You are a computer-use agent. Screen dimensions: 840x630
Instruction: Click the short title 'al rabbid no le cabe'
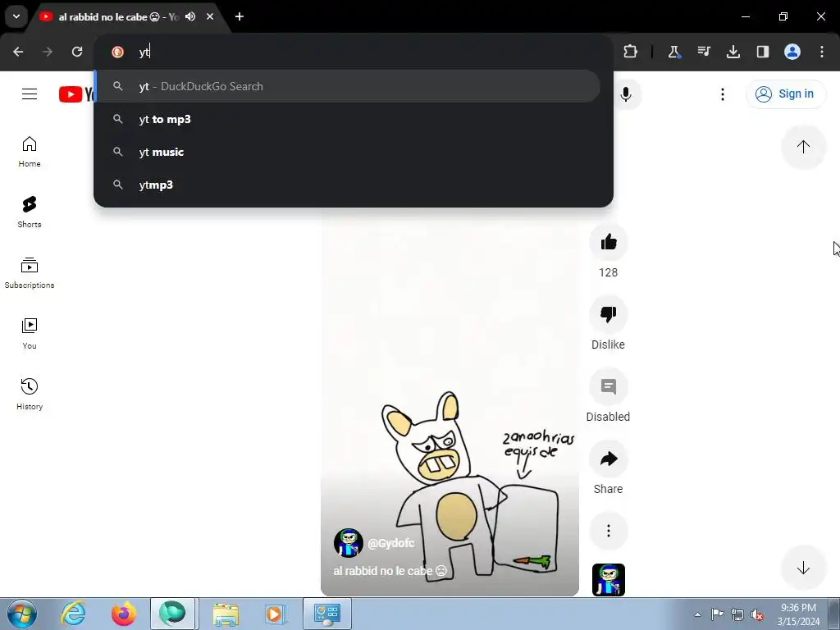pos(390,571)
